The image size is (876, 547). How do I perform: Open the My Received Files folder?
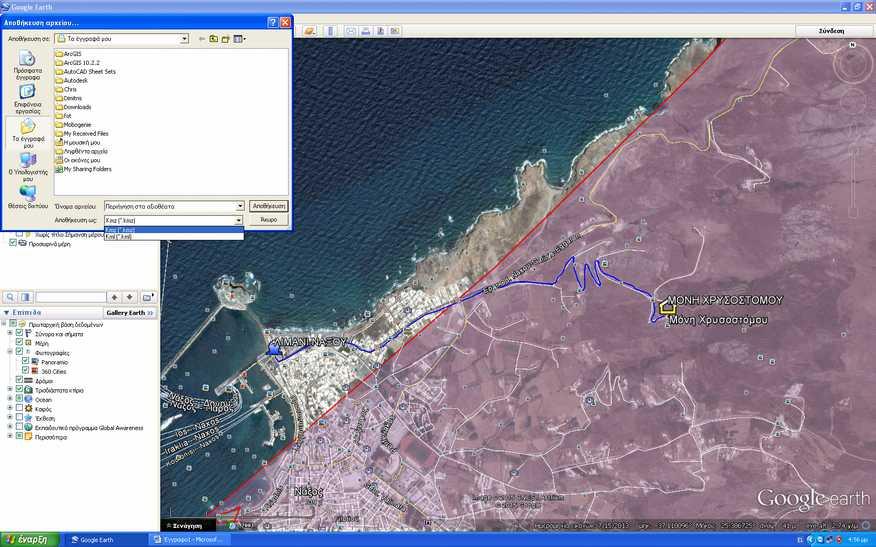82,134
